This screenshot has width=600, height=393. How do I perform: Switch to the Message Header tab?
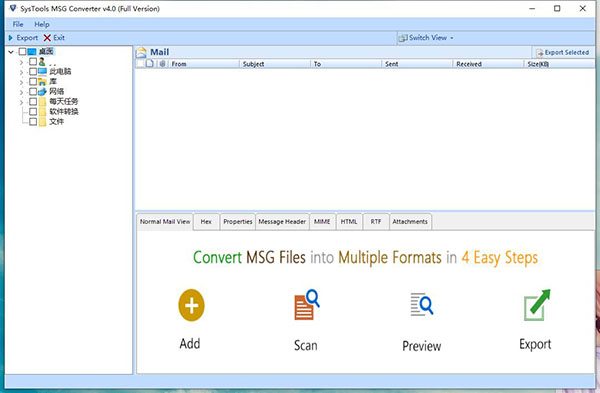(x=282, y=222)
